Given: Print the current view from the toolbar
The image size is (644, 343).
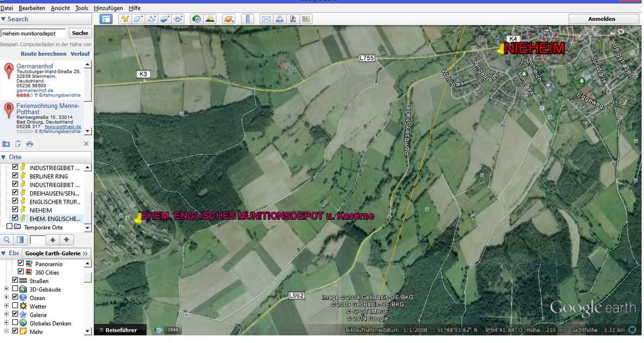Looking at the screenshot, I should [x=280, y=19].
